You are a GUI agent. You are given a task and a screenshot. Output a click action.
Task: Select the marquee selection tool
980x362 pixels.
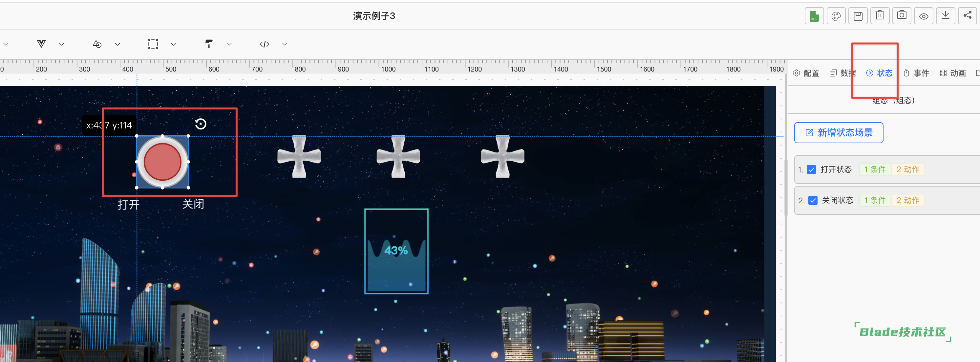pos(153,44)
